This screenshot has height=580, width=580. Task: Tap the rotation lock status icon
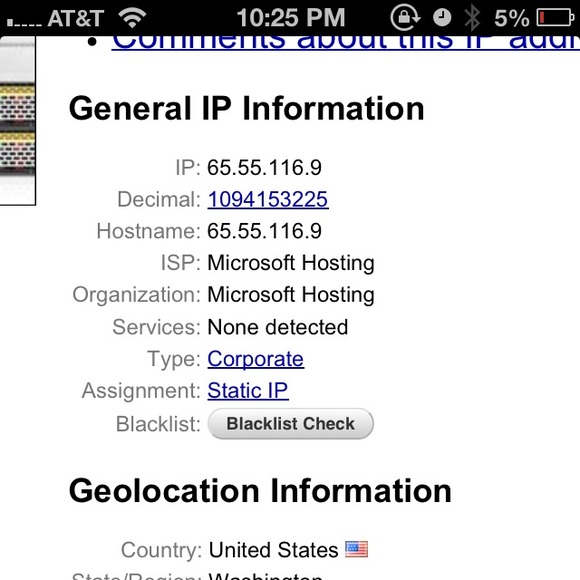tap(405, 17)
